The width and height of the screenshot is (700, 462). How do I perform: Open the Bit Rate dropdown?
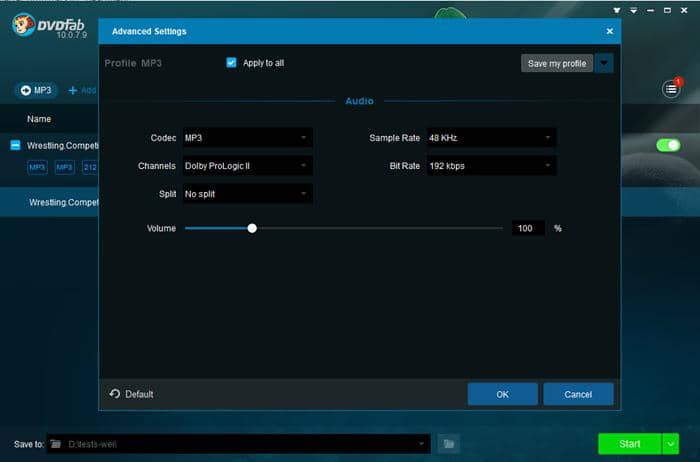pos(490,165)
